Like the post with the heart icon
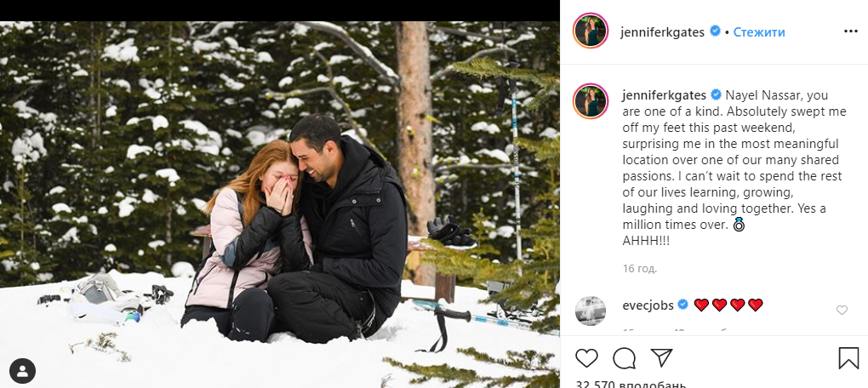868x388 pixels. pos(587,358)
